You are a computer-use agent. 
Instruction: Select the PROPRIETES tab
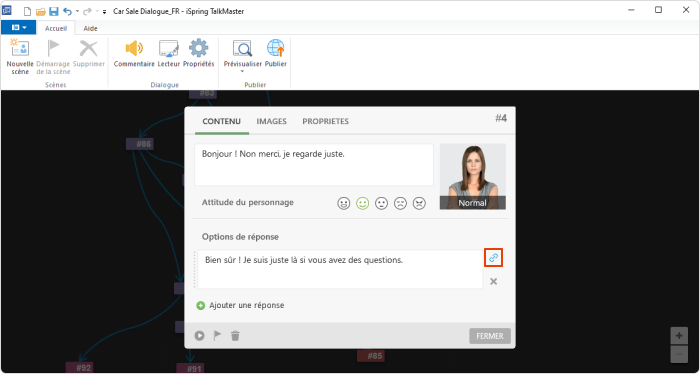tap(325, 121)
